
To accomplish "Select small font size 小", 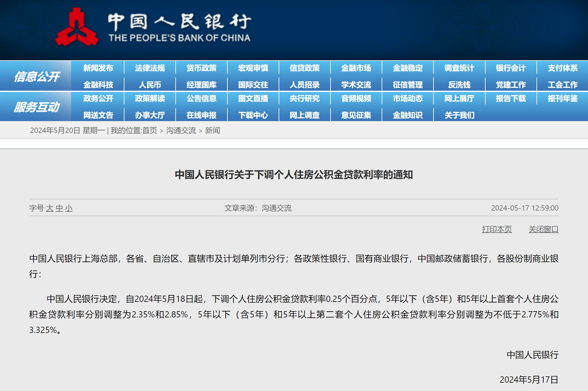I will 69,208.
